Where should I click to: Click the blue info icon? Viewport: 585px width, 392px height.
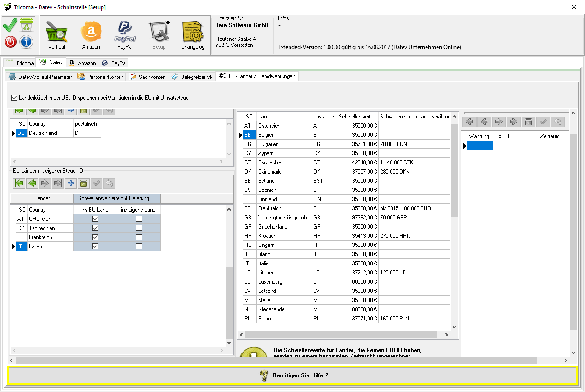(x=26, y=42)
